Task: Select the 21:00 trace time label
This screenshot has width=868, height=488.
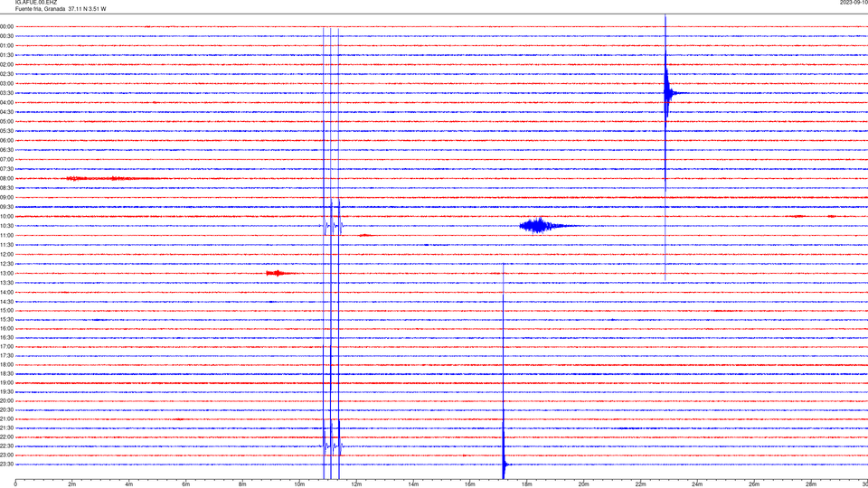Action: (6, 418)
